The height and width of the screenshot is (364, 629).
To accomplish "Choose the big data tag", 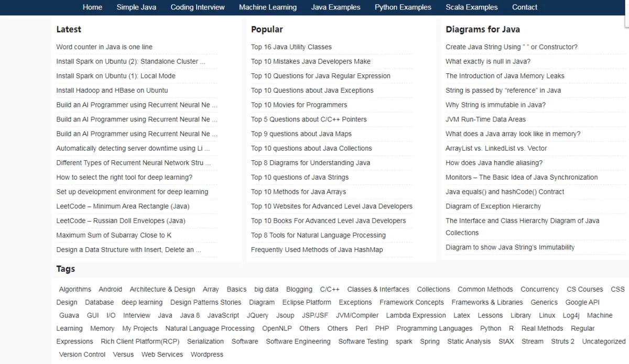I will pyautogui.click(x=266, y=289).
